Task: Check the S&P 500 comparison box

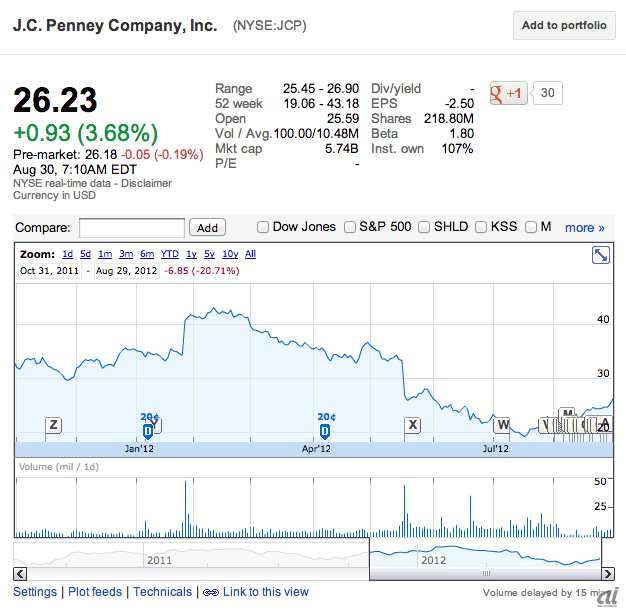Action: pos(350,227)
